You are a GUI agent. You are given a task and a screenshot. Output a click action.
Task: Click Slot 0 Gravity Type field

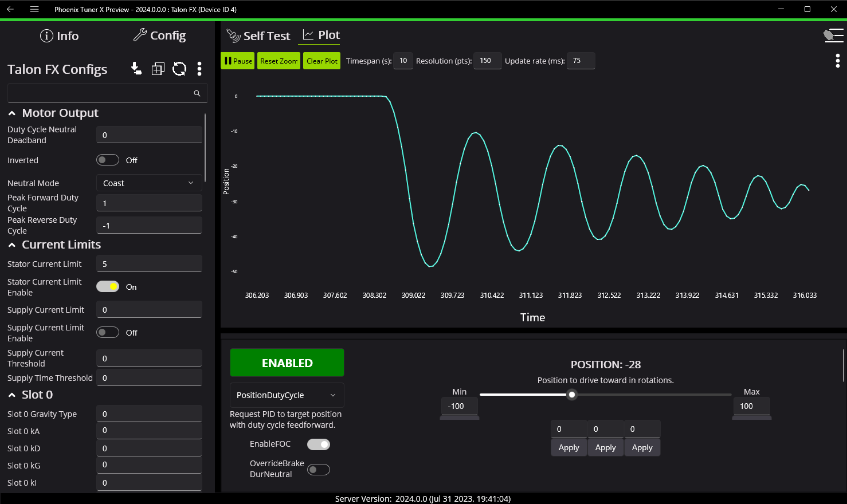tap(149, 414)
